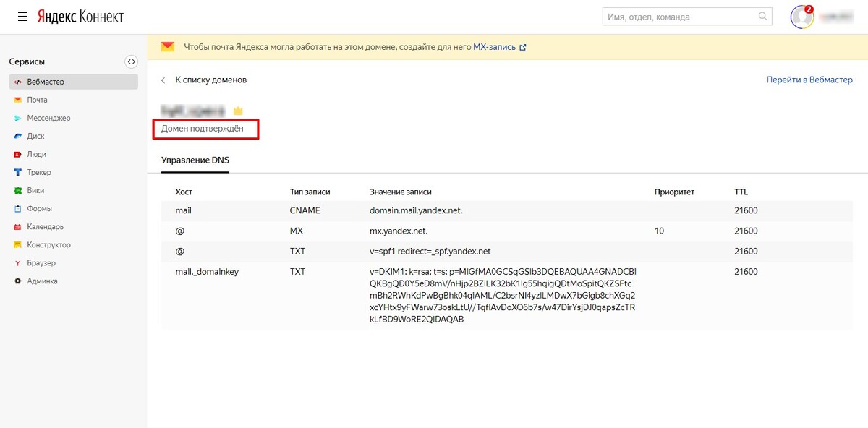
Task: Click the Формы sidebar icon
Action: 17,209
